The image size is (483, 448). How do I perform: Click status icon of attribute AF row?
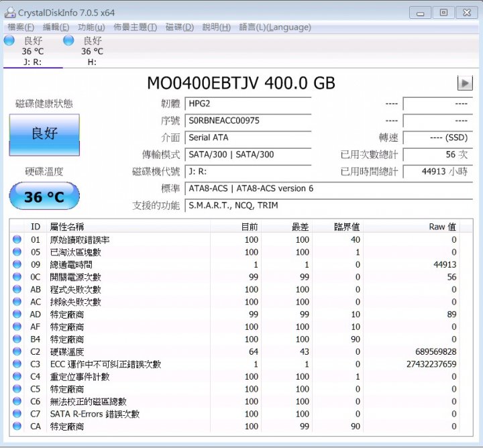[x=17, y=327]
